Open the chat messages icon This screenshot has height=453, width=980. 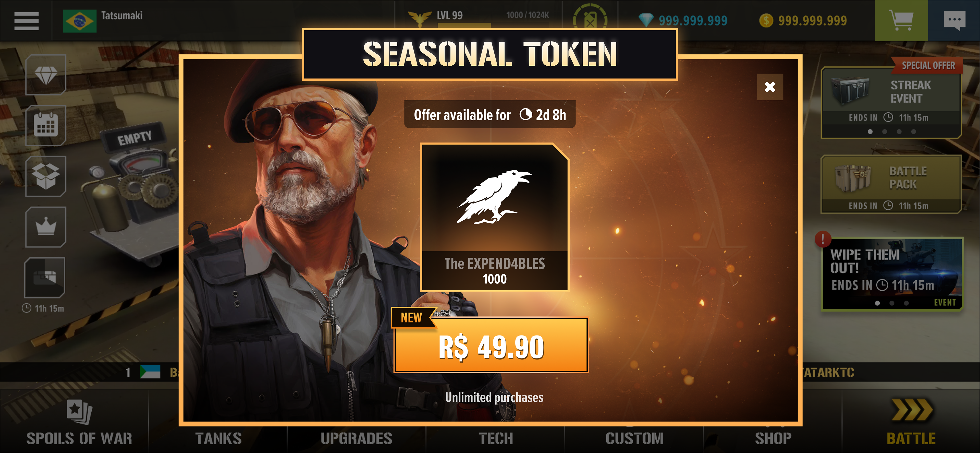click(954, 21)
